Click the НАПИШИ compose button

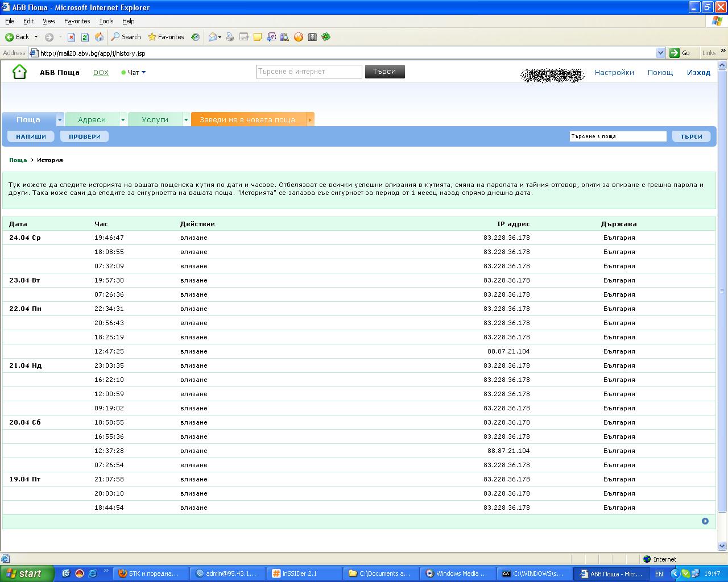(31, 136)
